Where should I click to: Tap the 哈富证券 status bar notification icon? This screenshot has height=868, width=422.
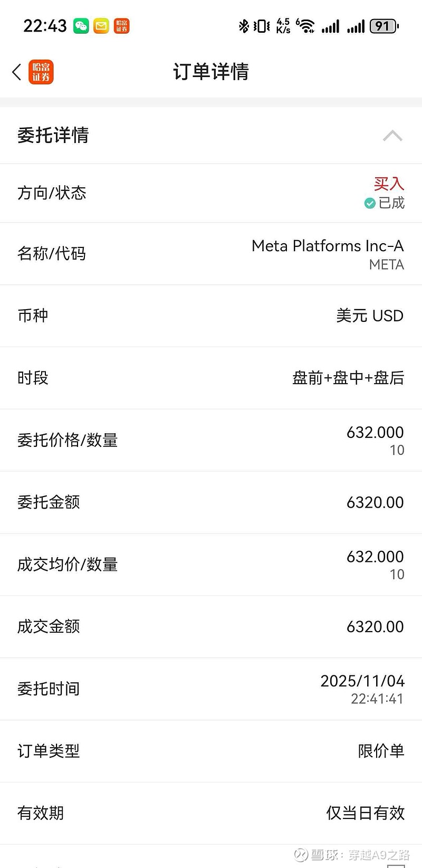pos(122,25)
